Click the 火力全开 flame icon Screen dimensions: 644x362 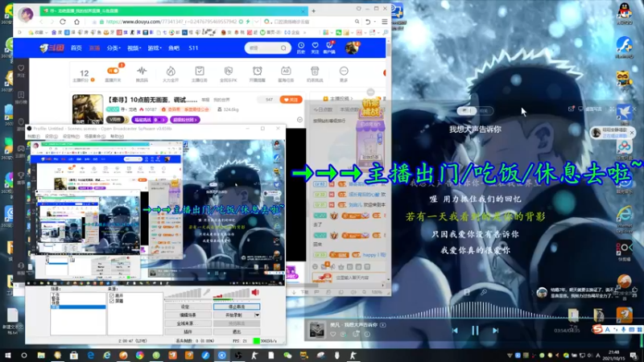[x=171, y=71]
